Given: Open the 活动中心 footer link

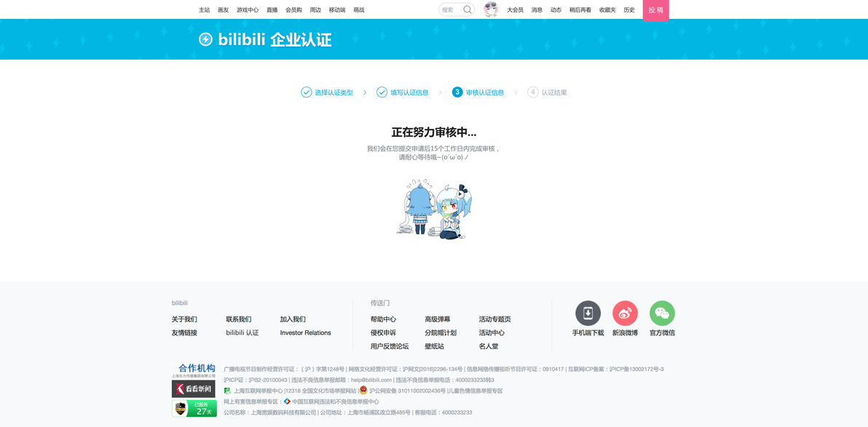Looking at the screenshot, I should tap(492, 333).
